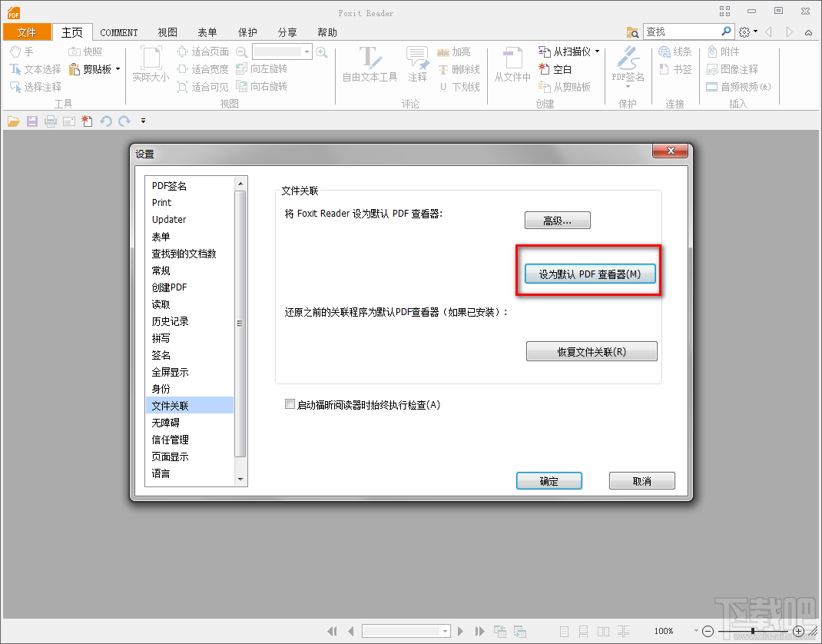This screenshot has height=644, width=822.
Task: Click the 设为默认 PDF 查看器 button
Action: [589, 273]
